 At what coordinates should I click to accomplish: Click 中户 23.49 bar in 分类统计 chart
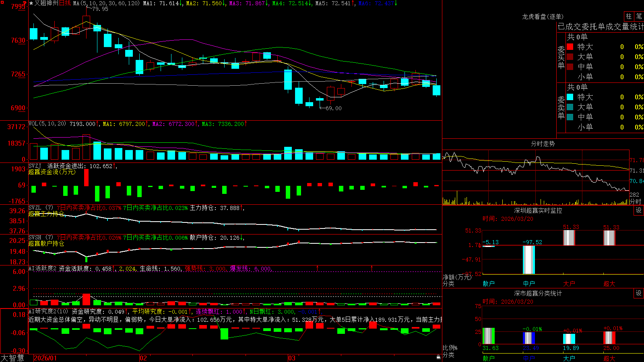(529, 338)
